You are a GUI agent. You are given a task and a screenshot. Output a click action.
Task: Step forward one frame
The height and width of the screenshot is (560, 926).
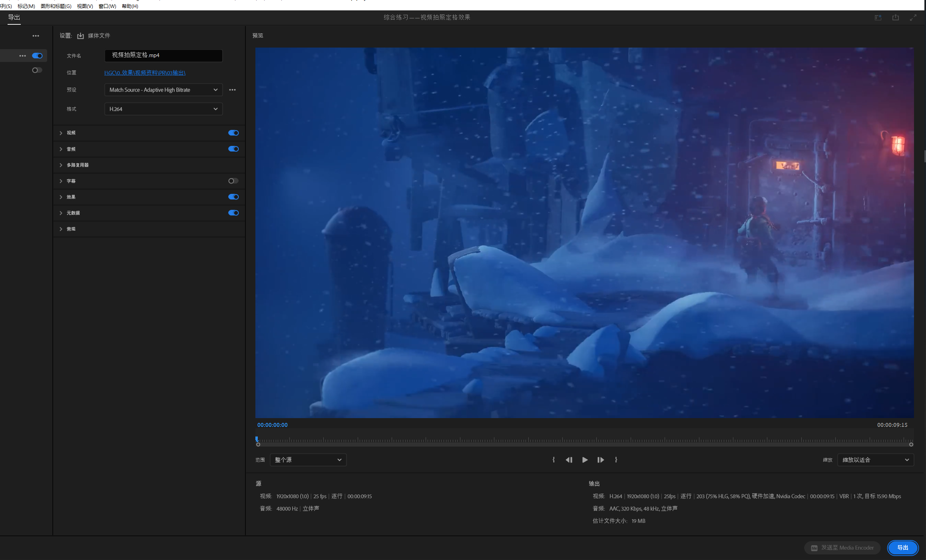tap(600, 460)
